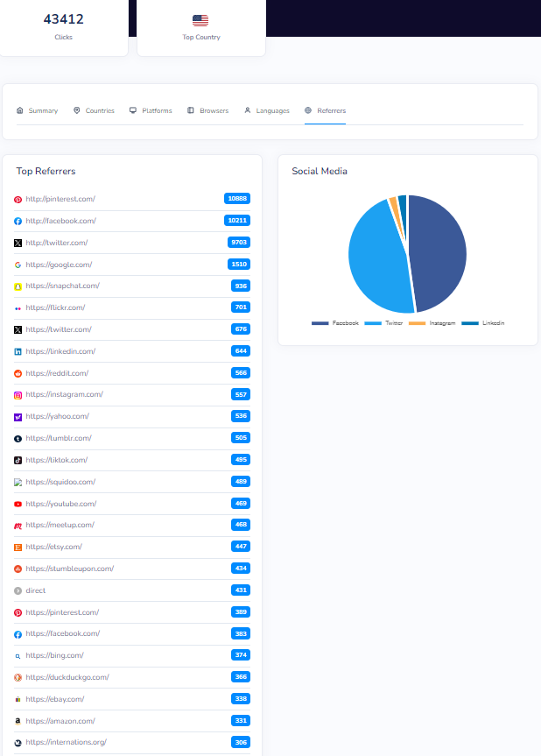
Task: Click the dark blue Facebook pie slice
Action: pyautogui.click(x=439, y=253)
